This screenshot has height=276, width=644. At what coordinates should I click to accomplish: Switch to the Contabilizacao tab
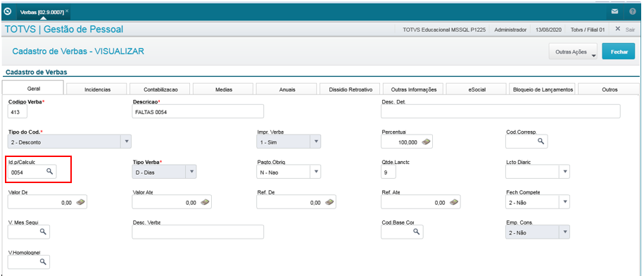pyautogui.click(x=160, y=89)
